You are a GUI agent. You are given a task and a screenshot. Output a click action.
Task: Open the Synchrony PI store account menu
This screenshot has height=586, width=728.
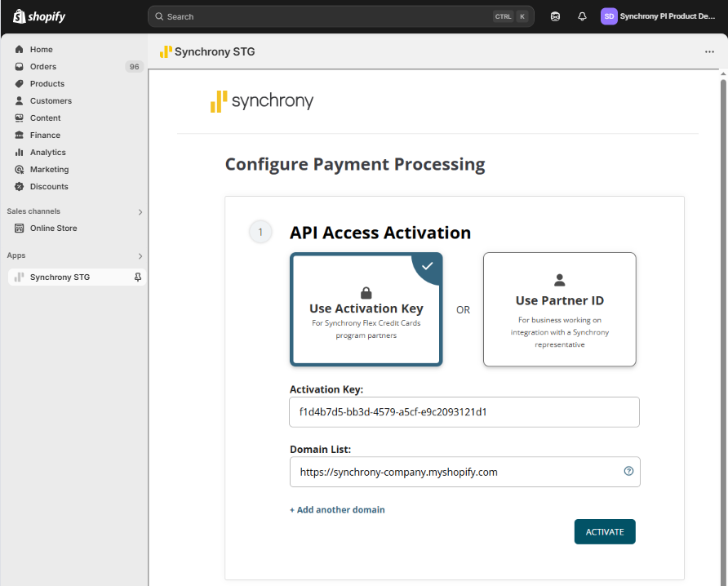pyautogui.click(x=667, y=16)
